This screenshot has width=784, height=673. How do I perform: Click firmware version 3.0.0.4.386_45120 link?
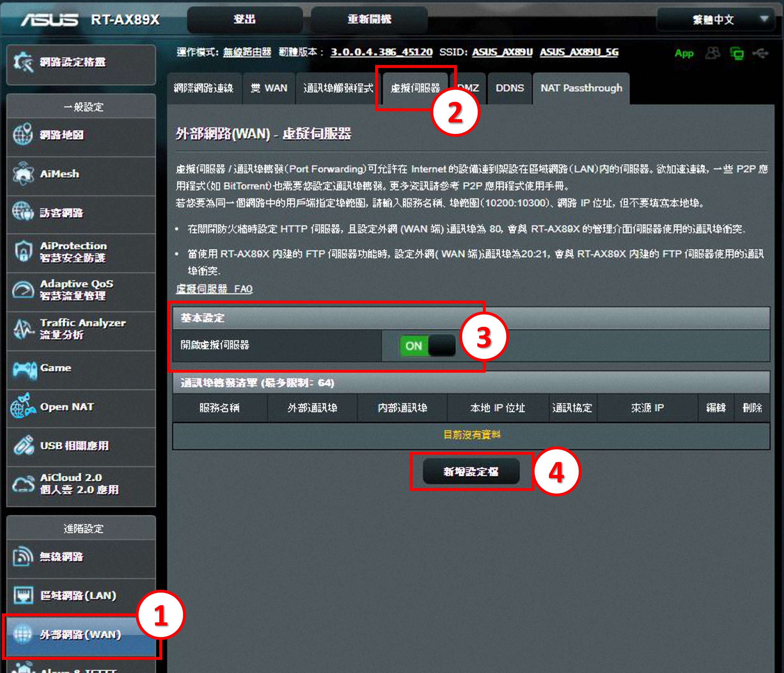pyautogui.click(x=381, y=52)
